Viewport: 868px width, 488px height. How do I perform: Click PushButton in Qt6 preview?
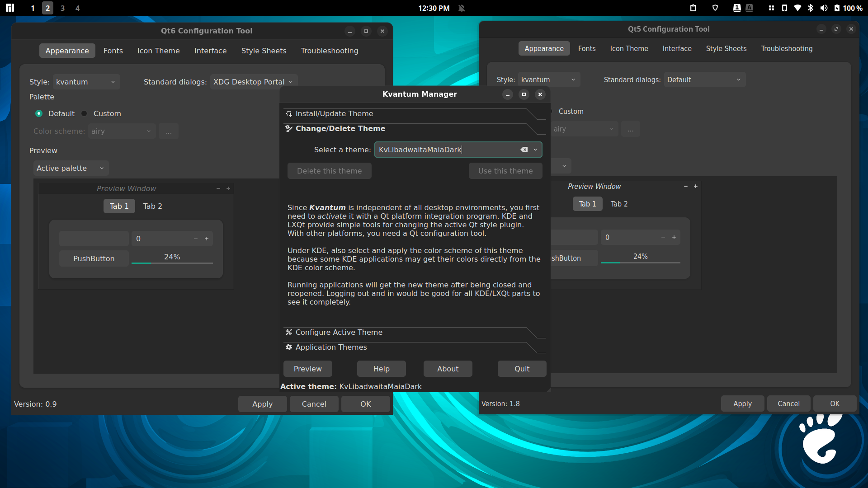(x=94, y=258)
